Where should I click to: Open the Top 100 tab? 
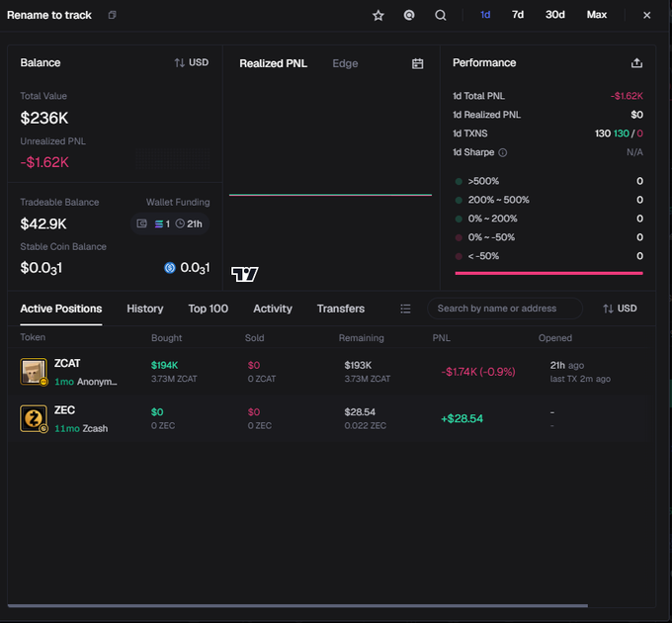point(208,309)
